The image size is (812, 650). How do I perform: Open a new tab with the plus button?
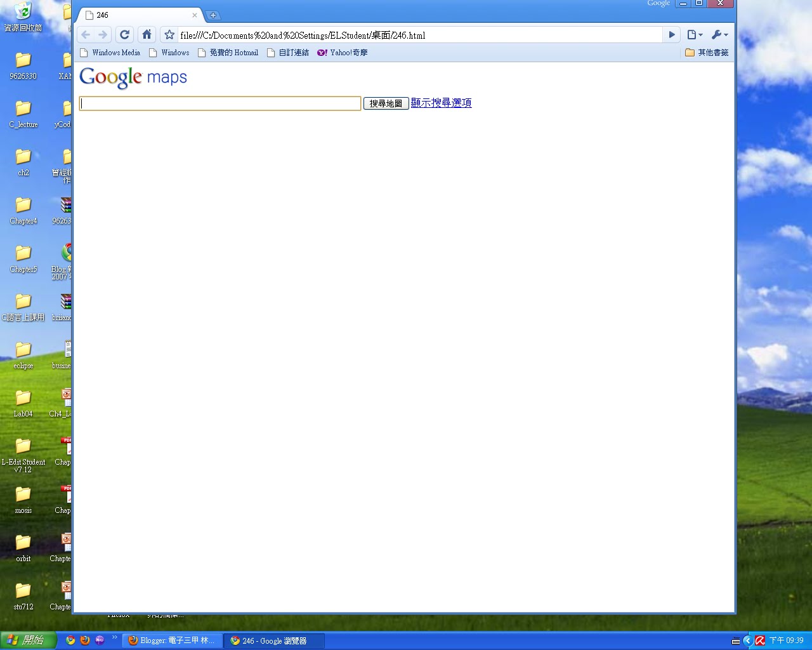(213, 15)
